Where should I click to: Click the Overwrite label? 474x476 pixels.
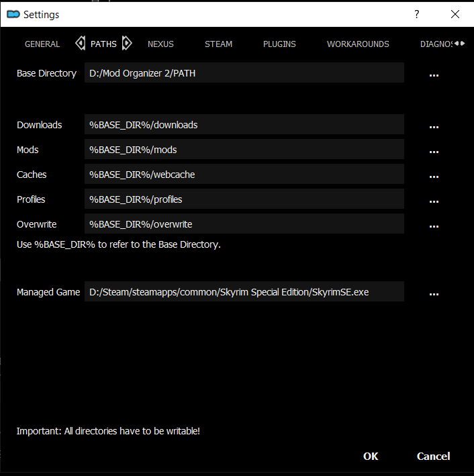[36, 224]
